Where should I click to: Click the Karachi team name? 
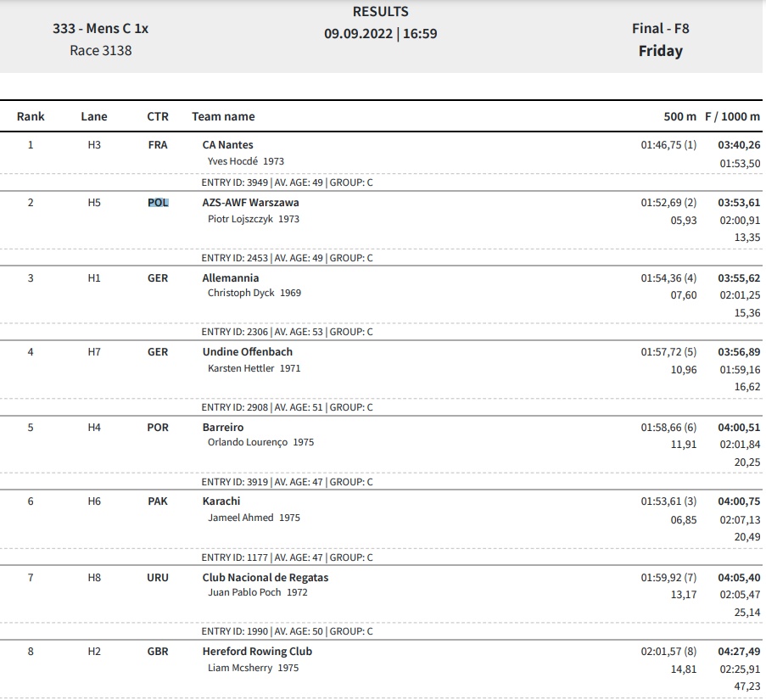[221, 501]
